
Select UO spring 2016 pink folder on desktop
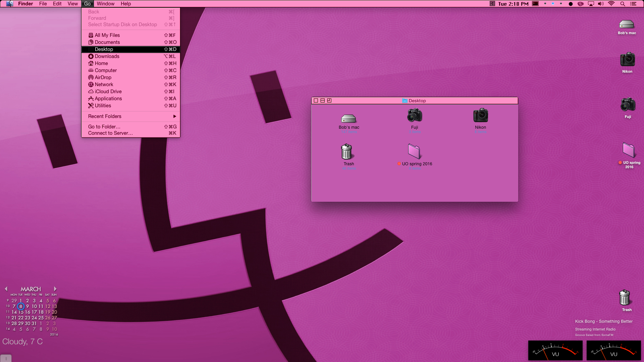tap(629, 150)
